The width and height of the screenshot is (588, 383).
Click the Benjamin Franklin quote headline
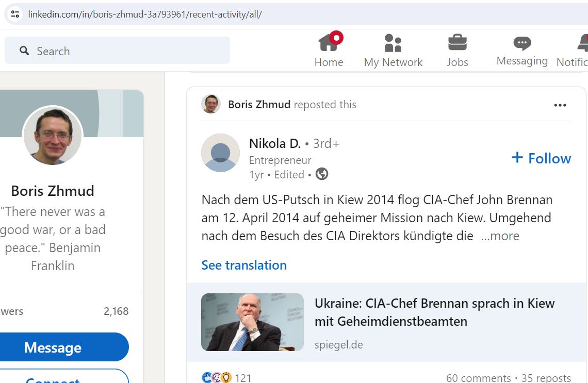53,239
